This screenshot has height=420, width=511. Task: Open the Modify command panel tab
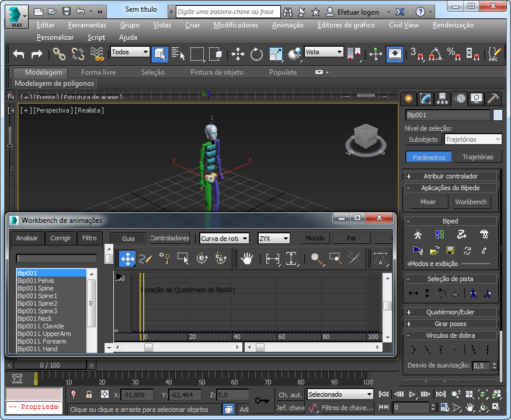(x=425, y=99)
